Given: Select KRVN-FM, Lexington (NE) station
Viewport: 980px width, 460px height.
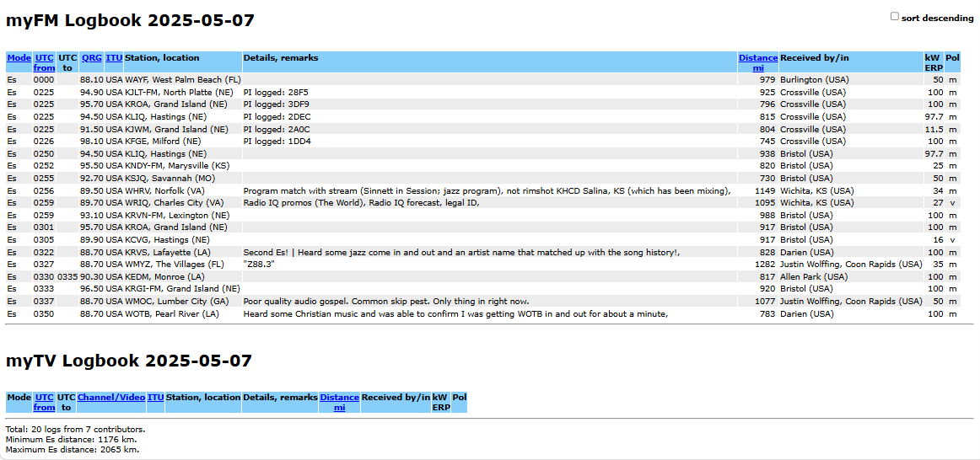Looking at the screenshot, I should (175, 216).
